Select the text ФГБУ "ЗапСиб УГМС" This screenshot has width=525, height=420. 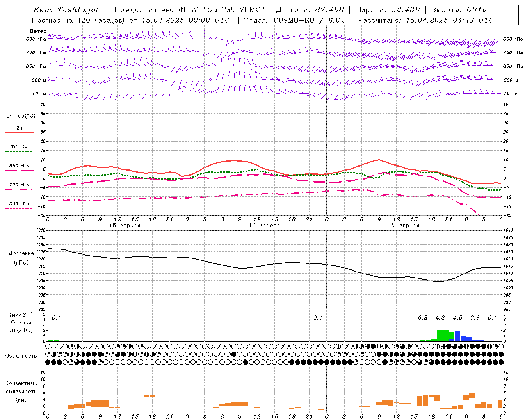(x=222, y=10)
